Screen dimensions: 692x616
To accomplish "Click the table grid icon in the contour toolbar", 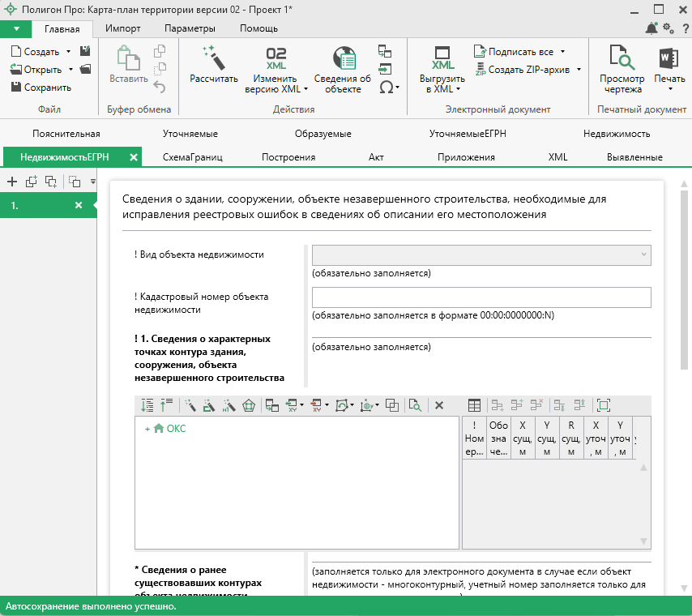I will tap(475, 405).
